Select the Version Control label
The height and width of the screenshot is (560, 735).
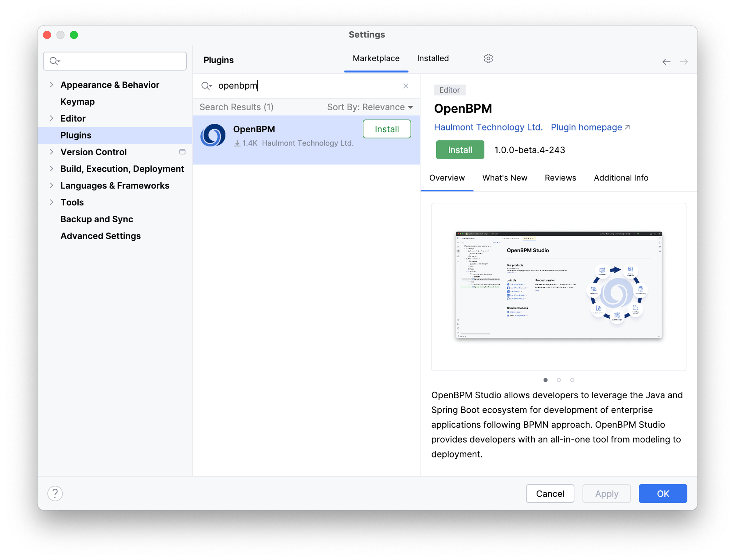(93, 152)
